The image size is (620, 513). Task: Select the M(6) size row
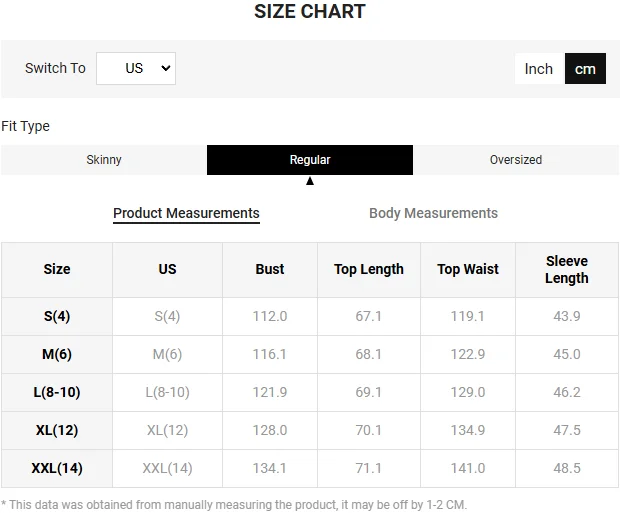(57, 354)
